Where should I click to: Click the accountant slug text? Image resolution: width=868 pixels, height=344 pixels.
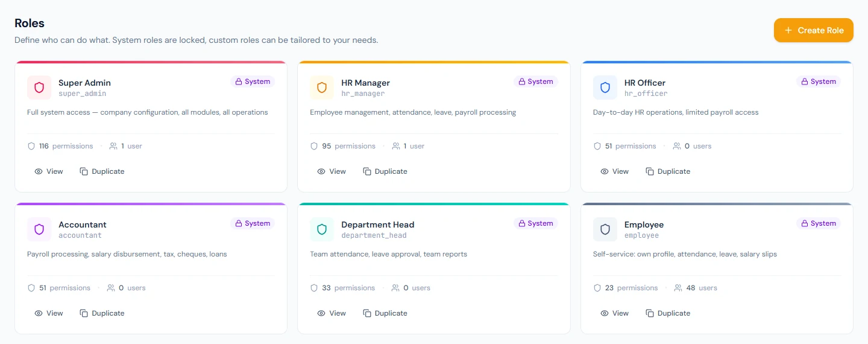(x=80, y=236)
